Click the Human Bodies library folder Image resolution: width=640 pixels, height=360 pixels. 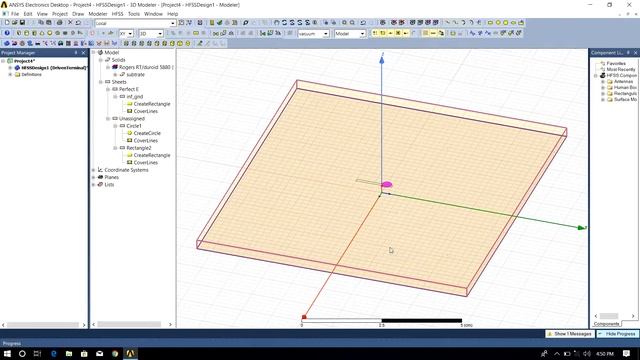tap(625, 87)
